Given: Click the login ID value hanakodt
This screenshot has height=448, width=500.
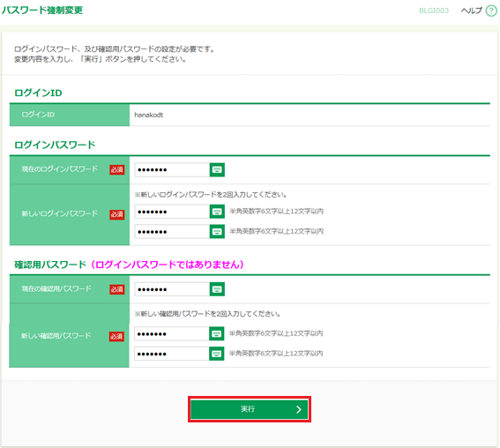Looking at the screenshot, I should coord(149,115).
